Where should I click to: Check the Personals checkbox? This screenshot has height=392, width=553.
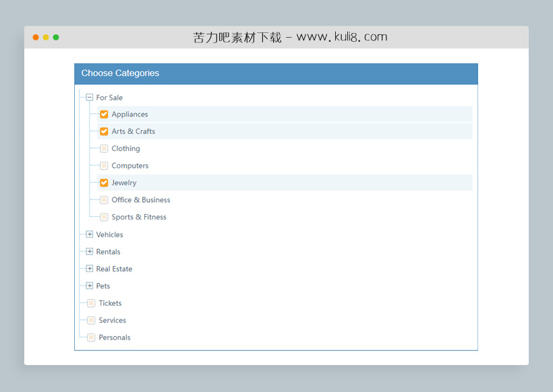pos(91,337)
